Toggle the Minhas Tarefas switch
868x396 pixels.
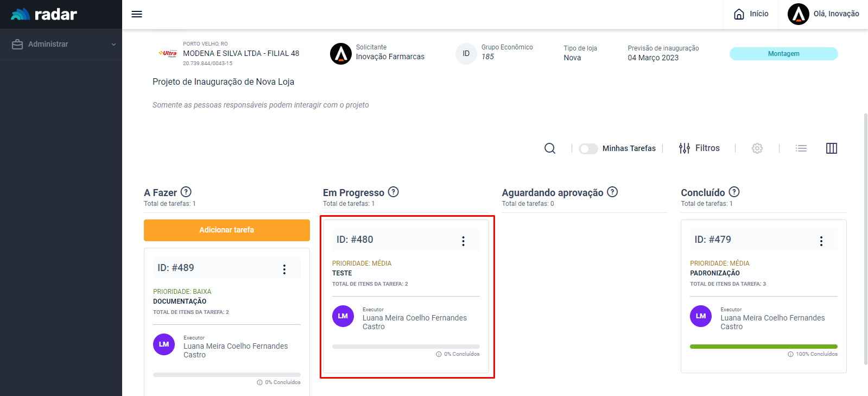(x=588, y=149)
